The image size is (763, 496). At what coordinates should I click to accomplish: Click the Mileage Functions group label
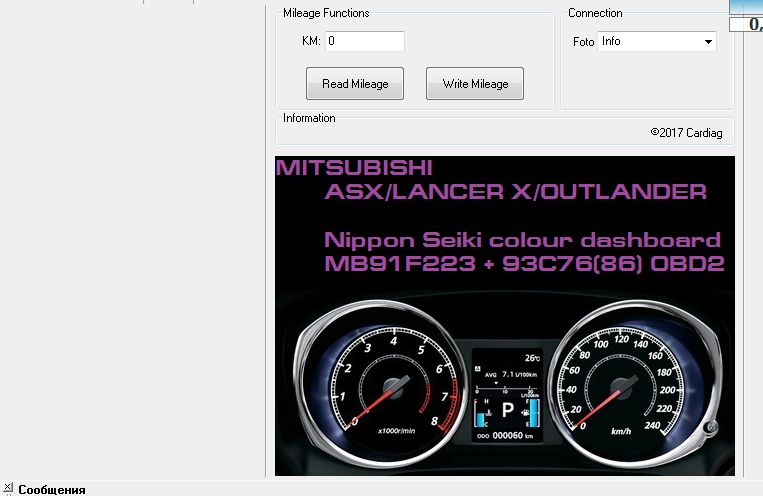(x=326, y=13)
